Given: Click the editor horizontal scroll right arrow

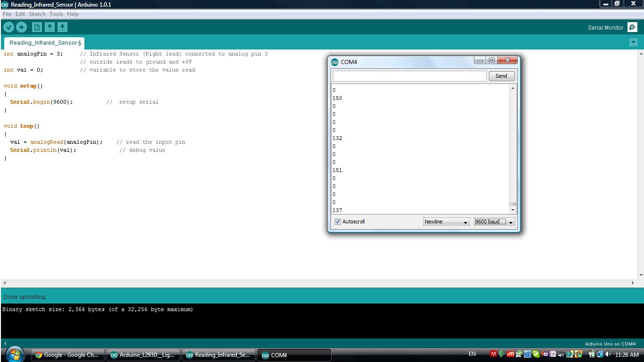Looking at the screenshot, I should click(633, 283).
